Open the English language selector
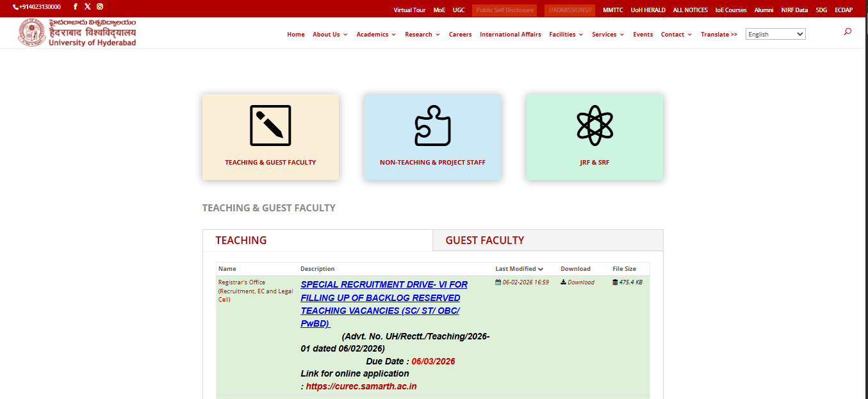Viewport: 868px width, 399px height. (x=775, y=33)
